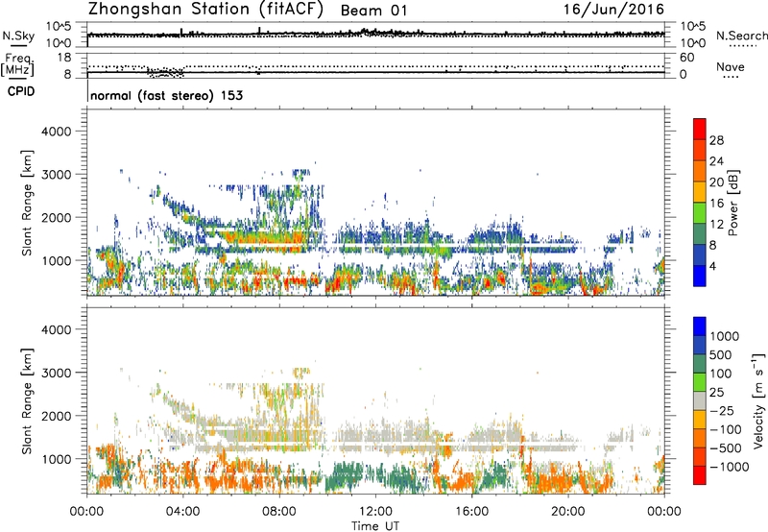Click 'normal (fast stereo) 153' mode text
768x532 pixels.
click(x=166, y=95)
